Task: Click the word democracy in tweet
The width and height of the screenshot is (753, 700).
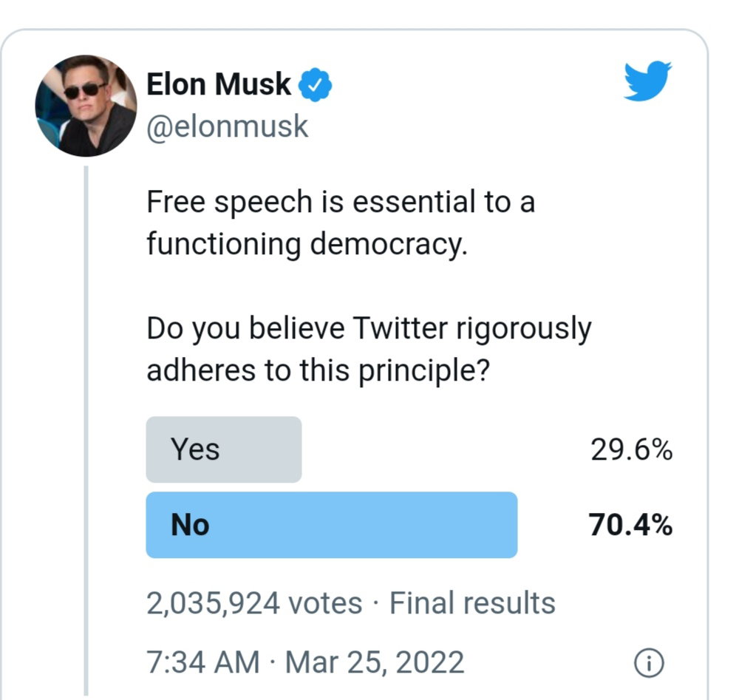Action: click(389, 245)
